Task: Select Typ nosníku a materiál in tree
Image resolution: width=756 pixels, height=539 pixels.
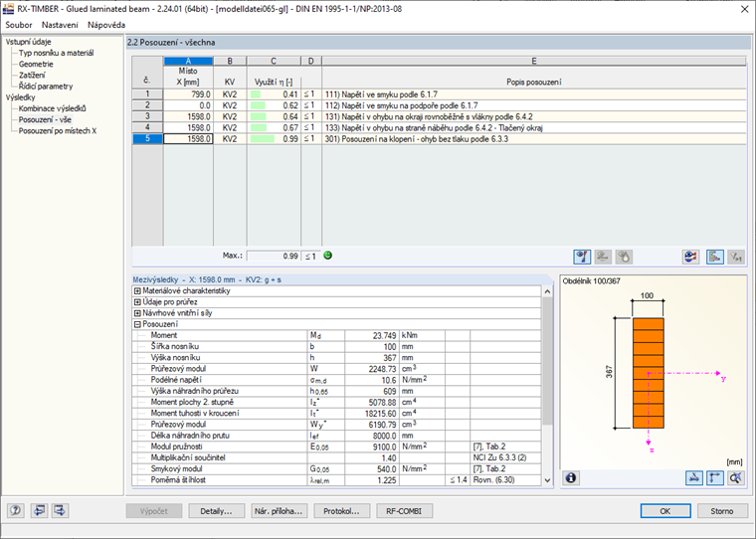Action: coord(56,53)
